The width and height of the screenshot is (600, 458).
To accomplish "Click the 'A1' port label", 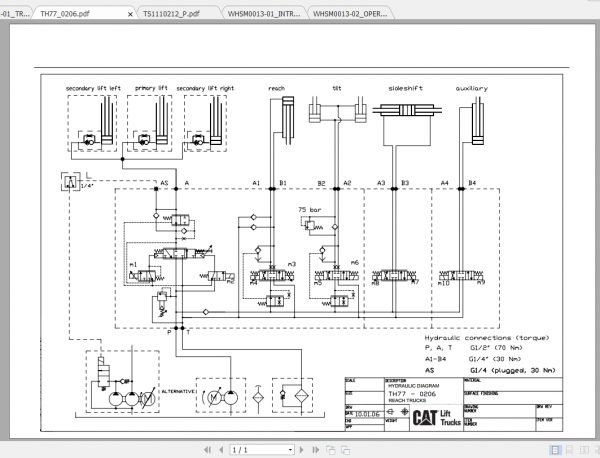I will tap(256, 183).
